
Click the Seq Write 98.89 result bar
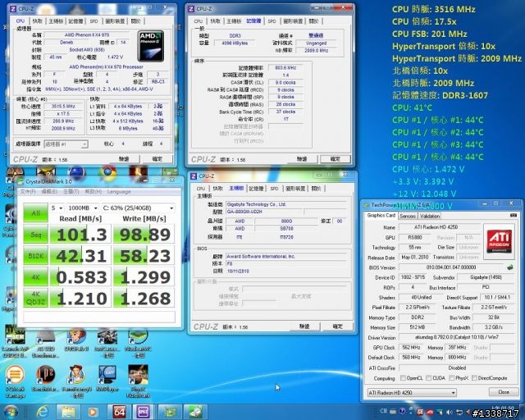coord(144,234)
